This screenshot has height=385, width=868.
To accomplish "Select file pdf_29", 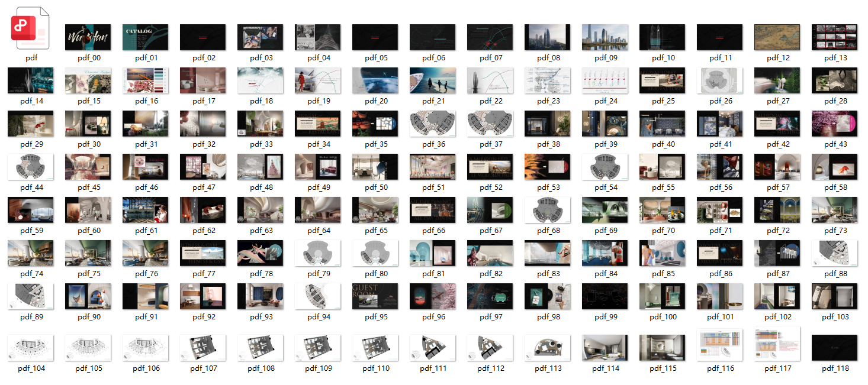I will pyautogui.click(x=31, y=124).
